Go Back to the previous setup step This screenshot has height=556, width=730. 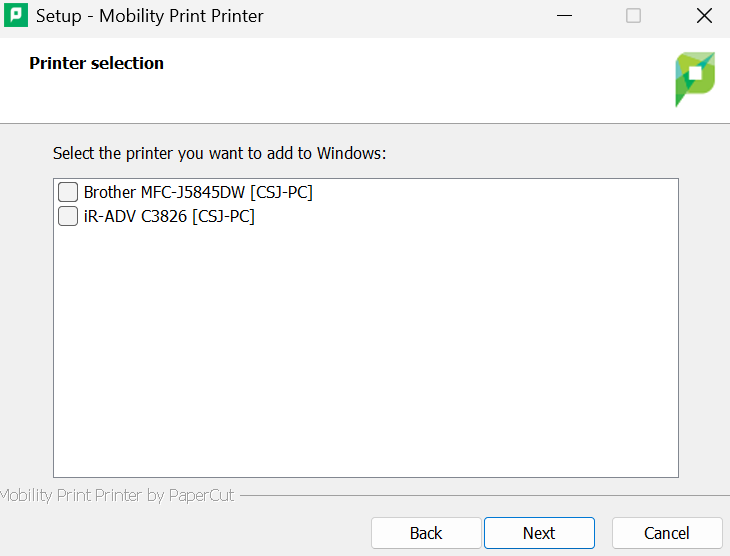(x=426, y=533)
